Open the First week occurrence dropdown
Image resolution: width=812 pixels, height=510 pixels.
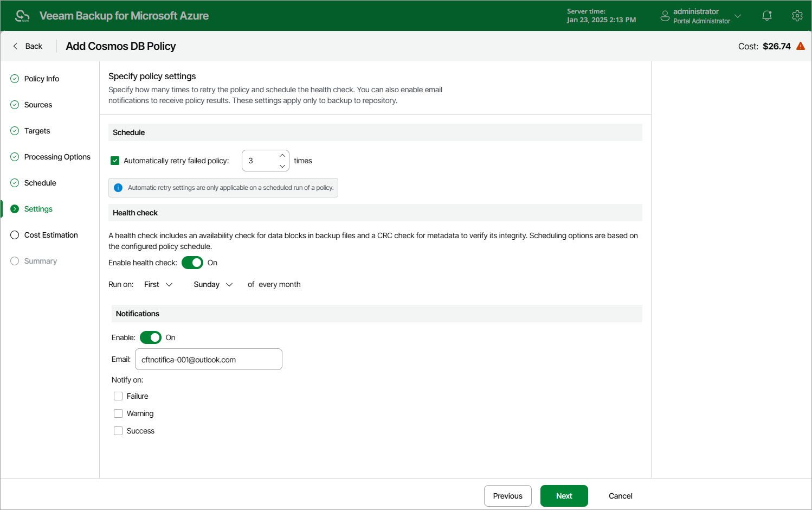pos(158,284)
